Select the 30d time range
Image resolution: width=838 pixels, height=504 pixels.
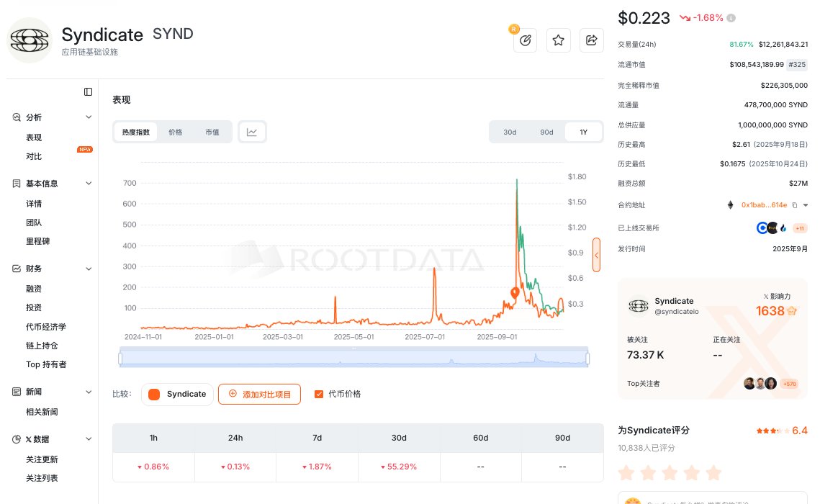(510, 132)
